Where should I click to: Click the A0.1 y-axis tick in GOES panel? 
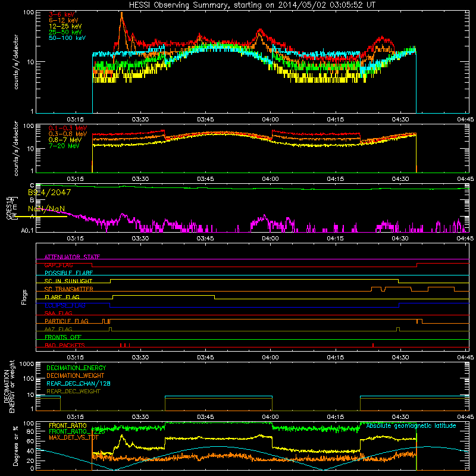[x=27, y=231]
